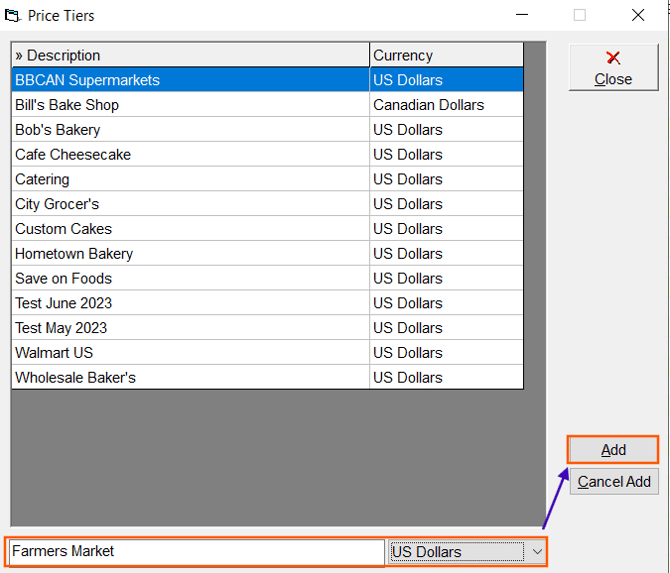Sort by the Description column header
This screenshot has width=670, height=573.
coord(191,55)
